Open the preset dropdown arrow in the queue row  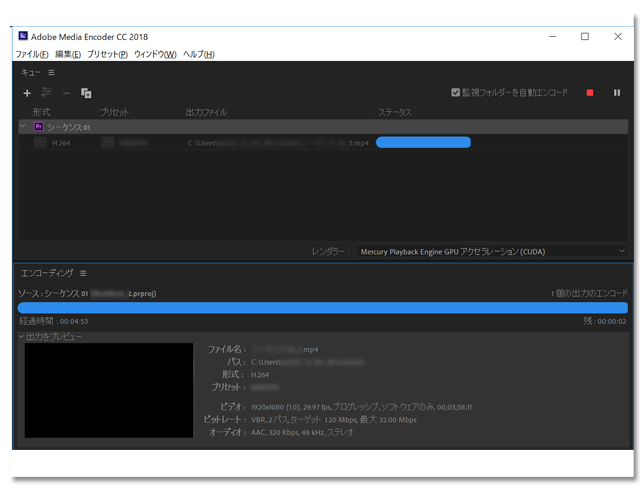(x=108, y=143)
